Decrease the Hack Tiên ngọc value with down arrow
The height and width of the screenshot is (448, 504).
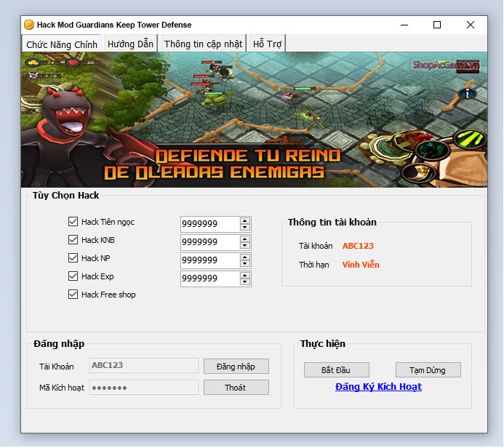pos(245,227)
